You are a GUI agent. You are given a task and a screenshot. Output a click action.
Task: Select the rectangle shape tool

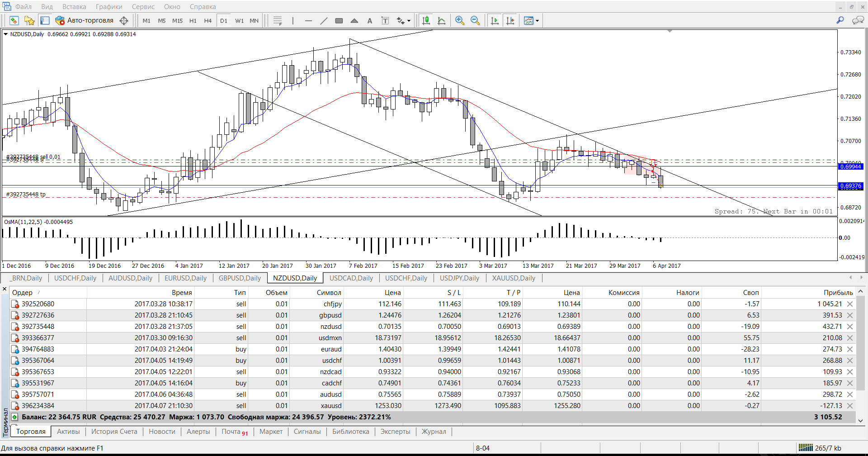(339, 20)
